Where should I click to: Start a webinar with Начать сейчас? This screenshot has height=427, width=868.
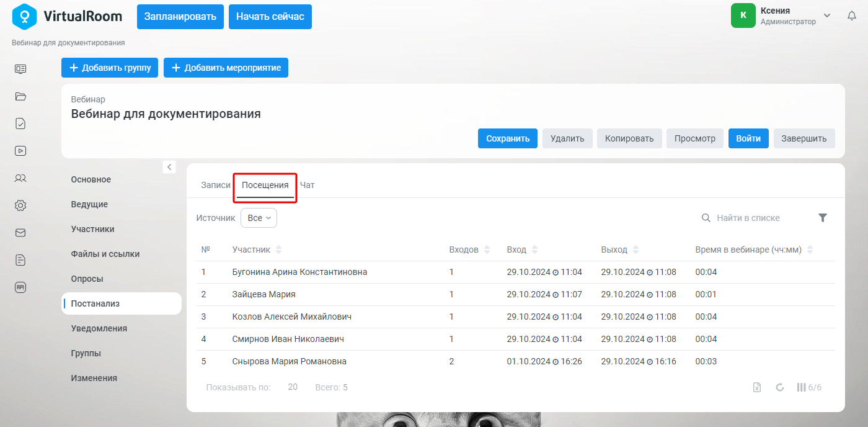[x=270, y=16]
